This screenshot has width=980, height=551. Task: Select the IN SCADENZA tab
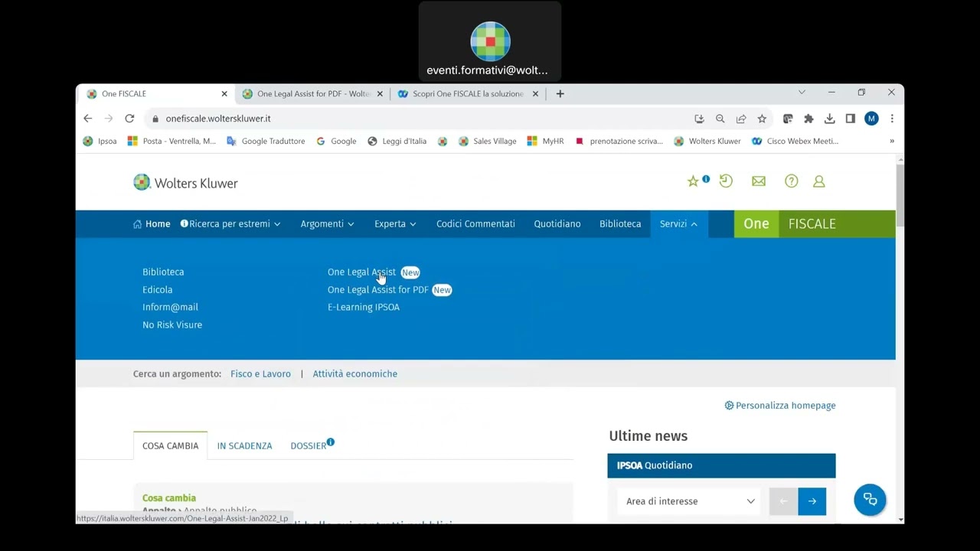pyautogui.click(x=244, y=445)
